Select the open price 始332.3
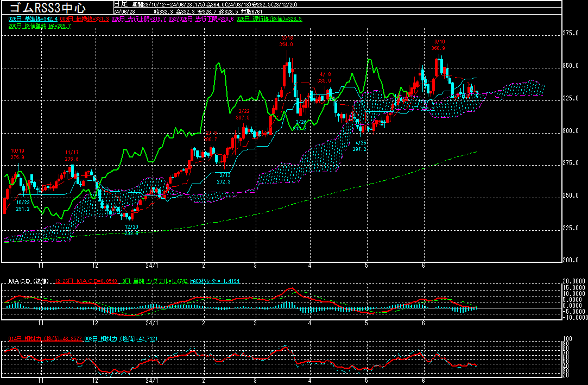The height and width of the screenshot is (385, 588). [164, 11]
